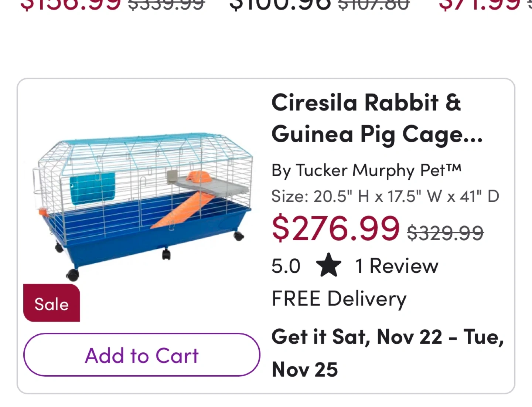
Task: Open the Ciresila Rabbit & Guinea Pig Cage title
Action: coord(377,118)
